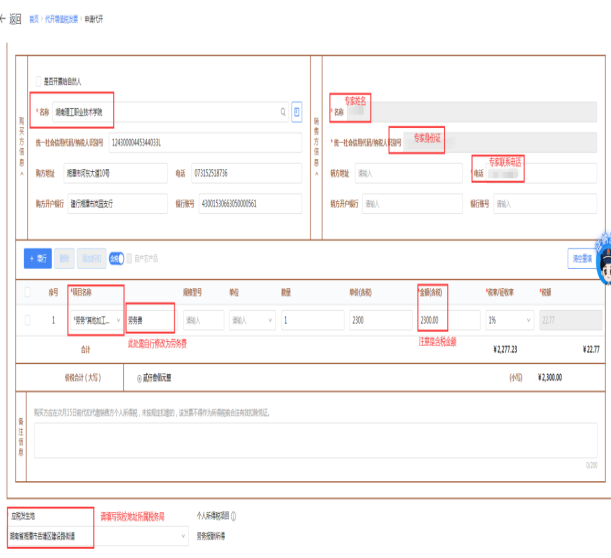Open the 1% tax rate dropdown

point(507,321)
